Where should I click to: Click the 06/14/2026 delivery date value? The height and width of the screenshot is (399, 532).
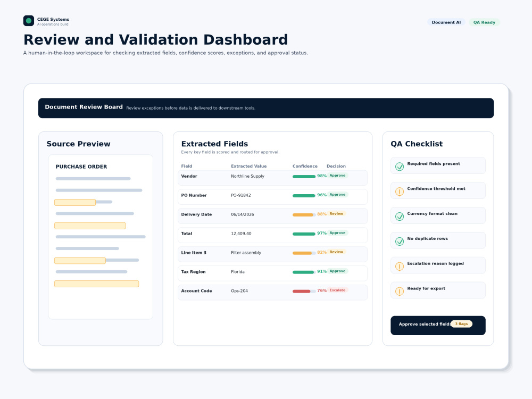pos(242,214)
